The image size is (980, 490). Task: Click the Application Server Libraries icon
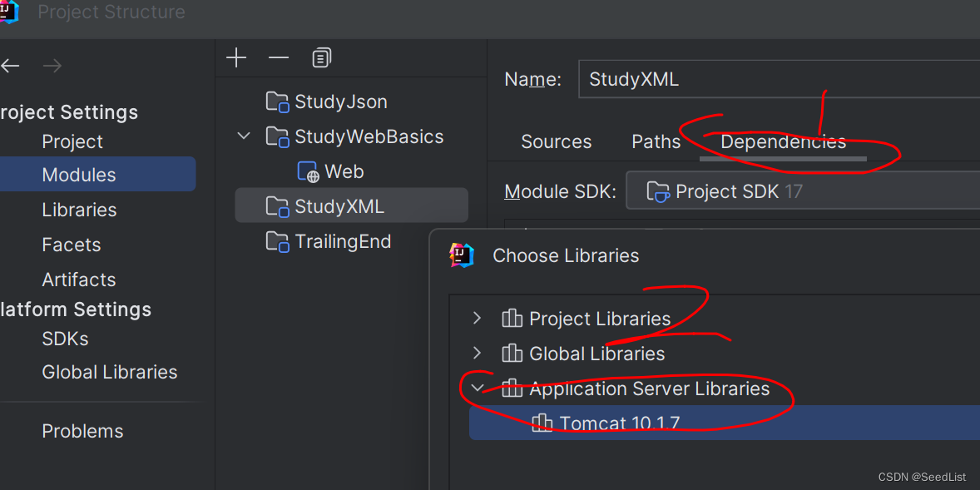[x=512, y=389]
